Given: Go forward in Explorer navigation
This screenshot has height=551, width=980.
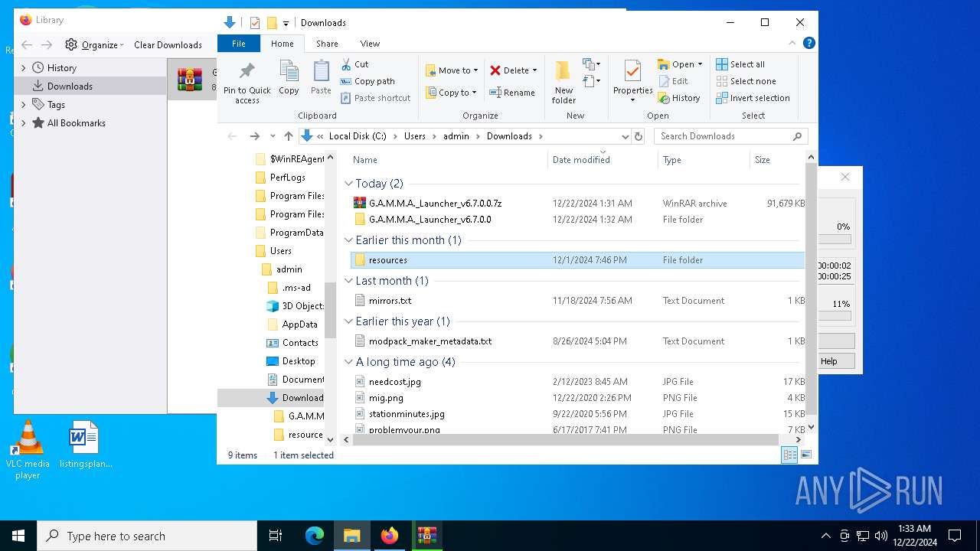Looking at the screenshot, I should [254, 136].
